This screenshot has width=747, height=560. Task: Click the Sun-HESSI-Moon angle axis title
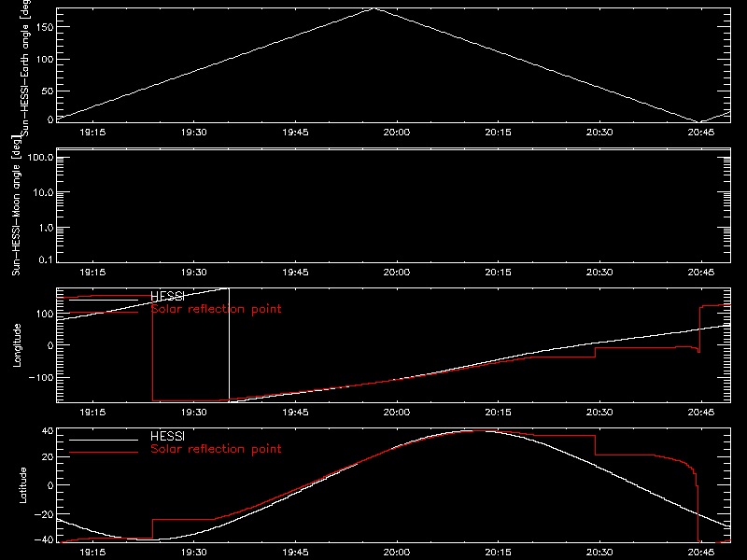pos(16,206)
